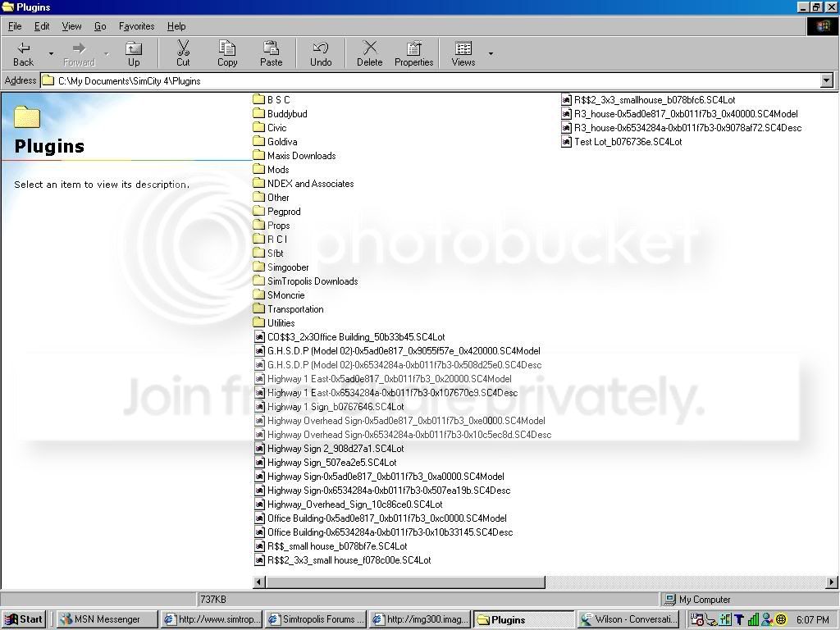Viewport: 840px width, 630px height.
Task: Select Office Building SC4Desc file
Action: [x=383, y=532]
